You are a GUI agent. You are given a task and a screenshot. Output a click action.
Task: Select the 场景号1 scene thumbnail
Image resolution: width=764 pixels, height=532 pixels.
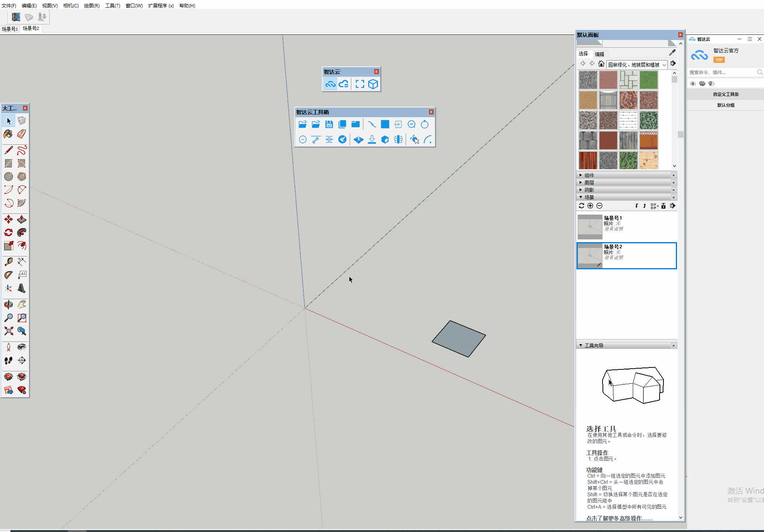click(x=590, y=227)
